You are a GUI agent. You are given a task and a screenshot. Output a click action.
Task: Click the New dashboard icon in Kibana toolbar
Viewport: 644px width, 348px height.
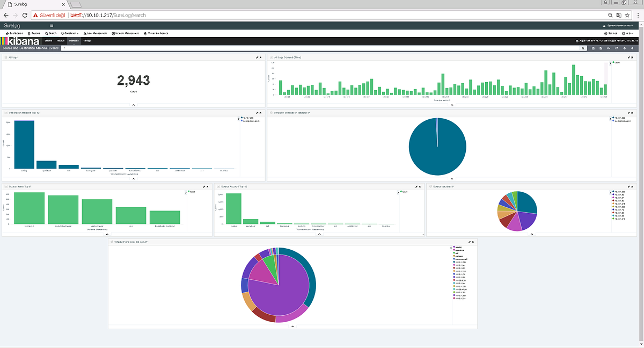[594, 48]
